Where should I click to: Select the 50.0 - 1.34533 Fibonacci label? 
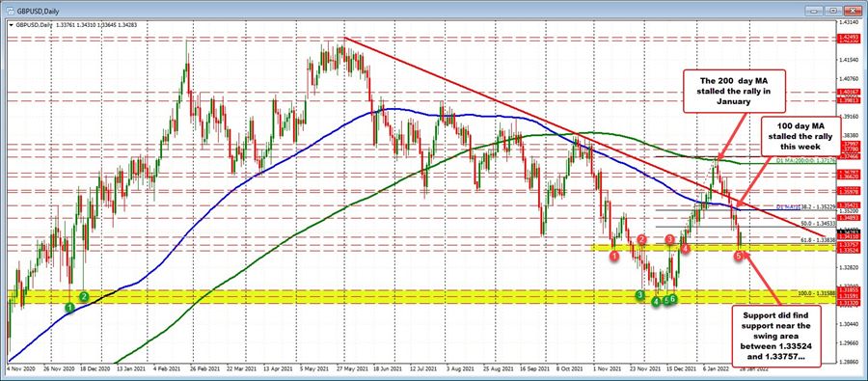point(818,224)
